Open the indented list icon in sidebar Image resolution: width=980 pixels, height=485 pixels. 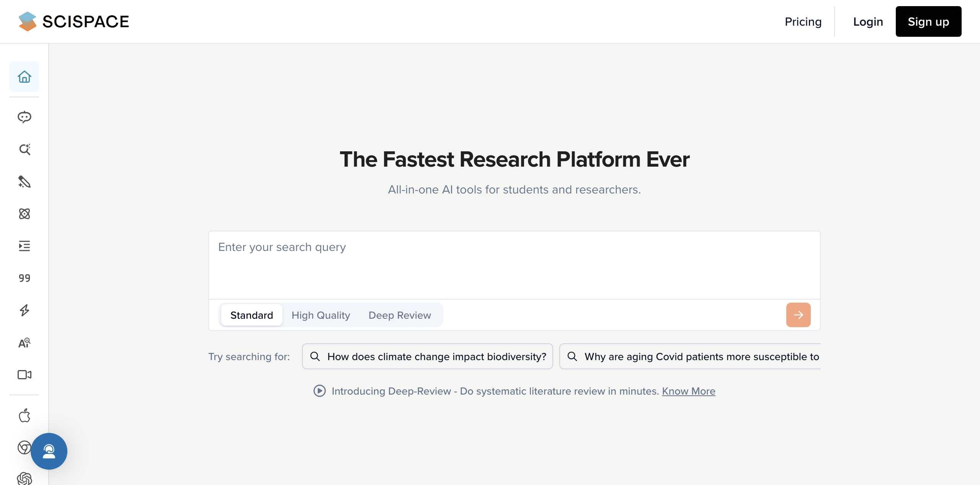(24, 246)
